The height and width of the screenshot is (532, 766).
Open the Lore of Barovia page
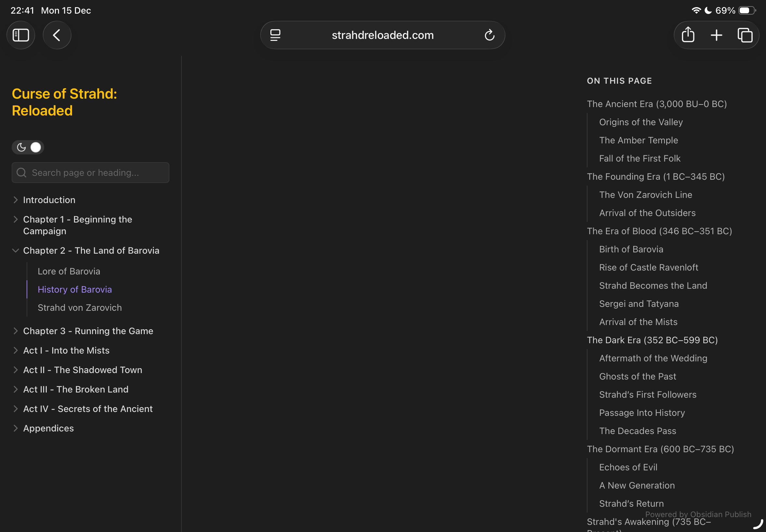[69, 271]
